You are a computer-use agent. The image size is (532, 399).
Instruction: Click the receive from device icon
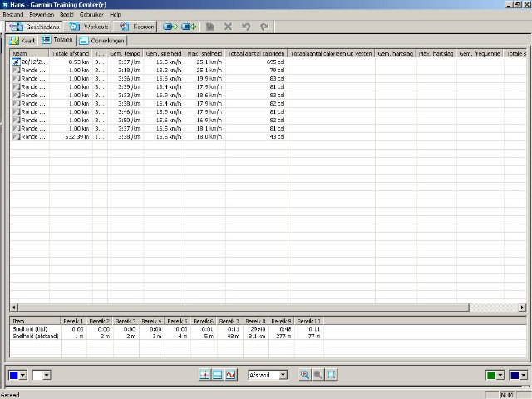189,27
